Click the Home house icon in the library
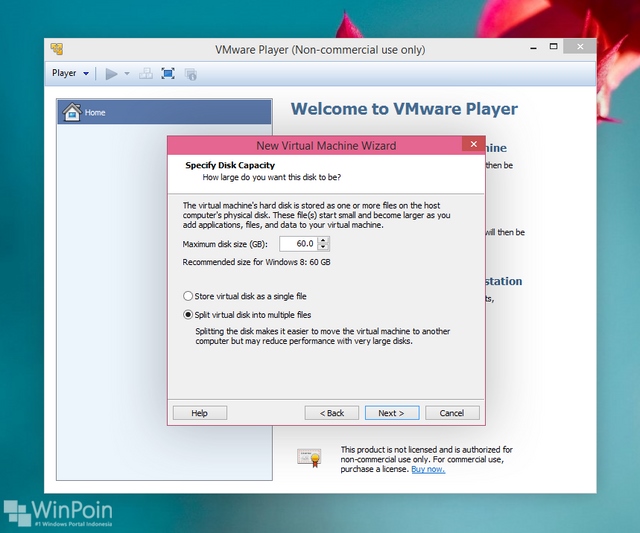 (x=72, y=112)
